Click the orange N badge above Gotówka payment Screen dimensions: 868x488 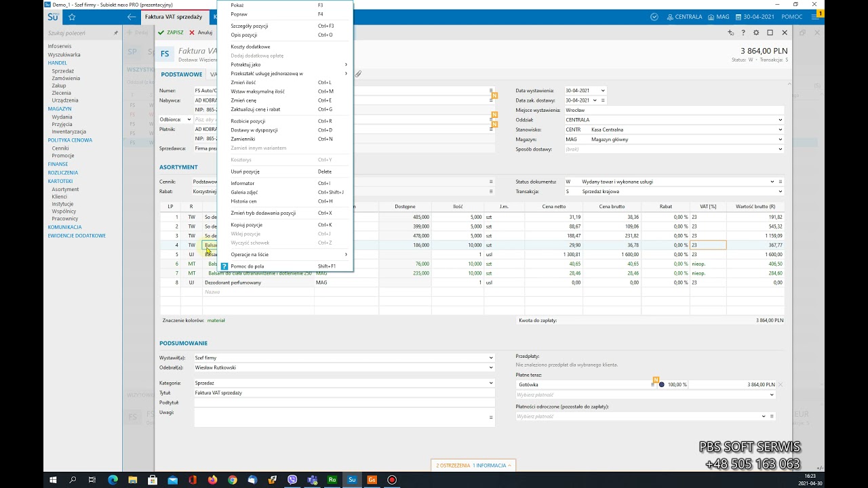(x=656, y=380)
